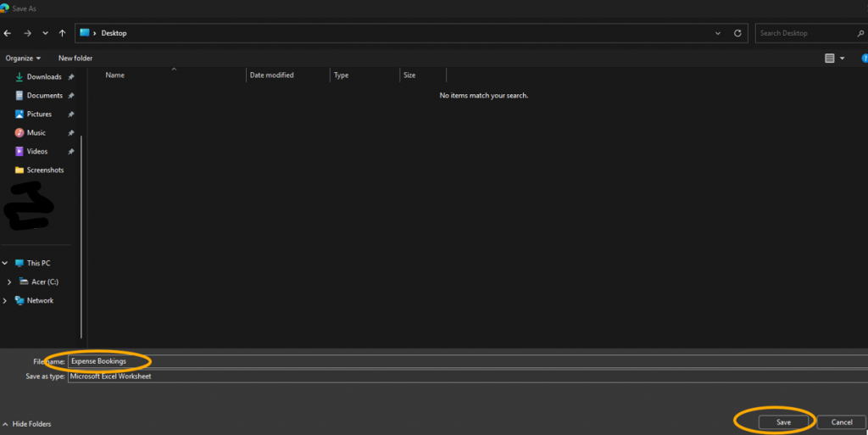This screenshot has width=868, height=435.
Task: Click the pin icon beside Videos
Action: click(71, 151)
